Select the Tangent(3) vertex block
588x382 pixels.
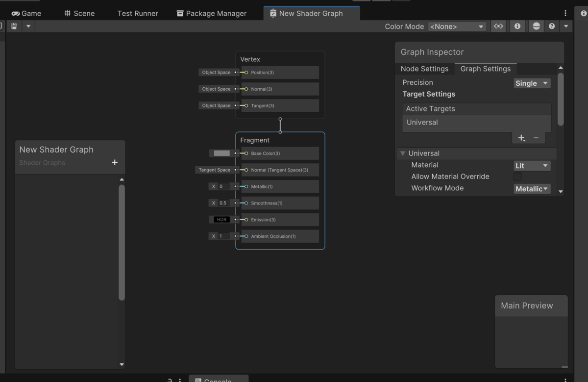click(280, 106)
